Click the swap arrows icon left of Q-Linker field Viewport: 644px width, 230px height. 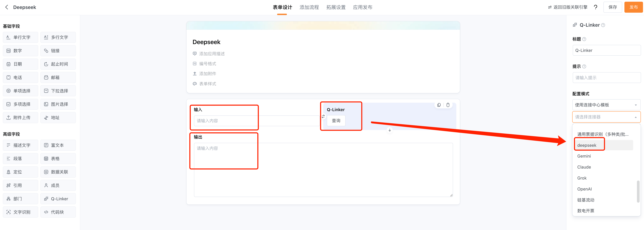click(x=323, y=116)
